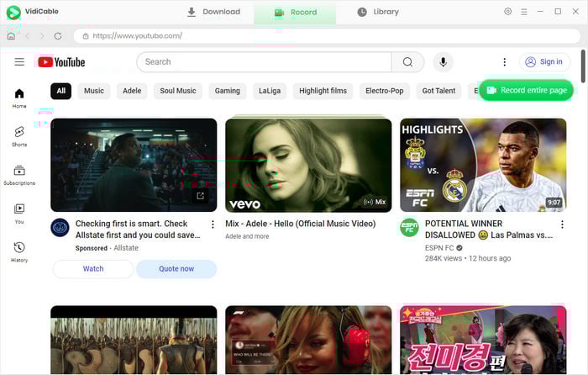588x375 pixels.
Task: Open Shorts in the sidebar
Action: click(19, 137)
